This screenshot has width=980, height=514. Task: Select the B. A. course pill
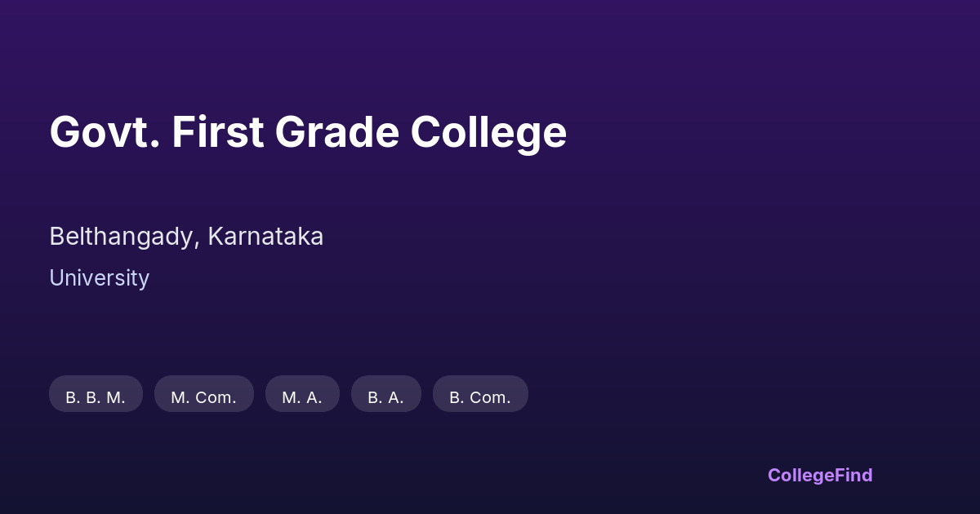pyautogui.click(x=385, y=397)
